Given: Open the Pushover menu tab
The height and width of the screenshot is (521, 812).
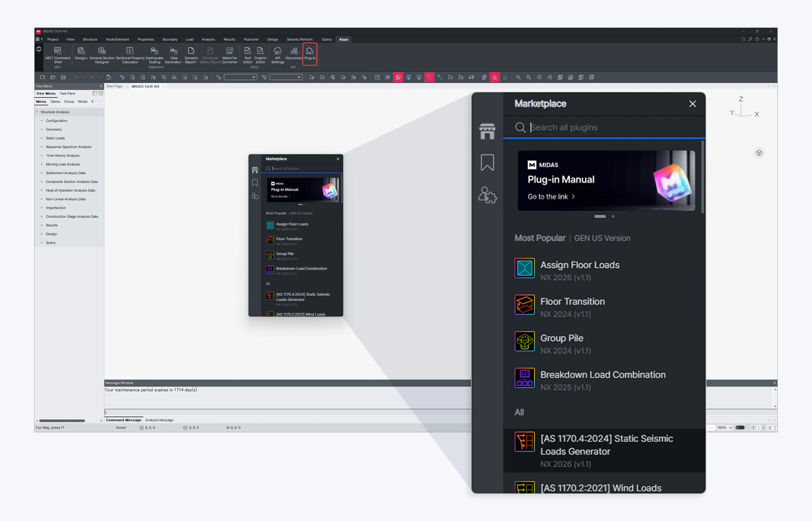Looking at the screenshot, I should point(251,40).
